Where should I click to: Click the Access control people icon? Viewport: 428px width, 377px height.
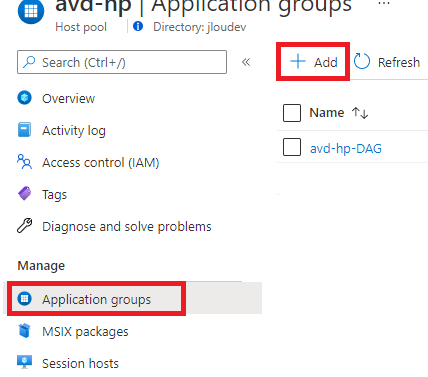coord(24,162)
